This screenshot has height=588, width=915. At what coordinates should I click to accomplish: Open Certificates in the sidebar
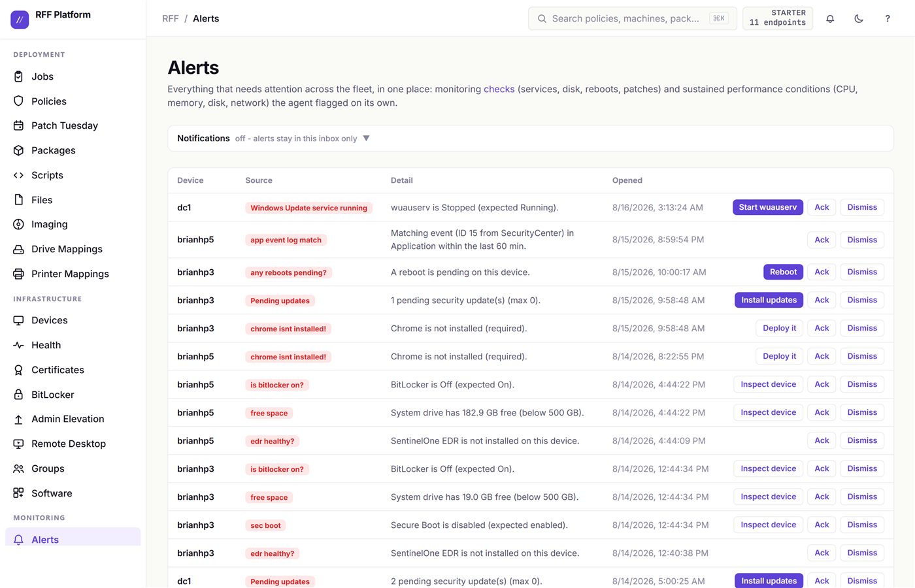(x=73, y=370)
